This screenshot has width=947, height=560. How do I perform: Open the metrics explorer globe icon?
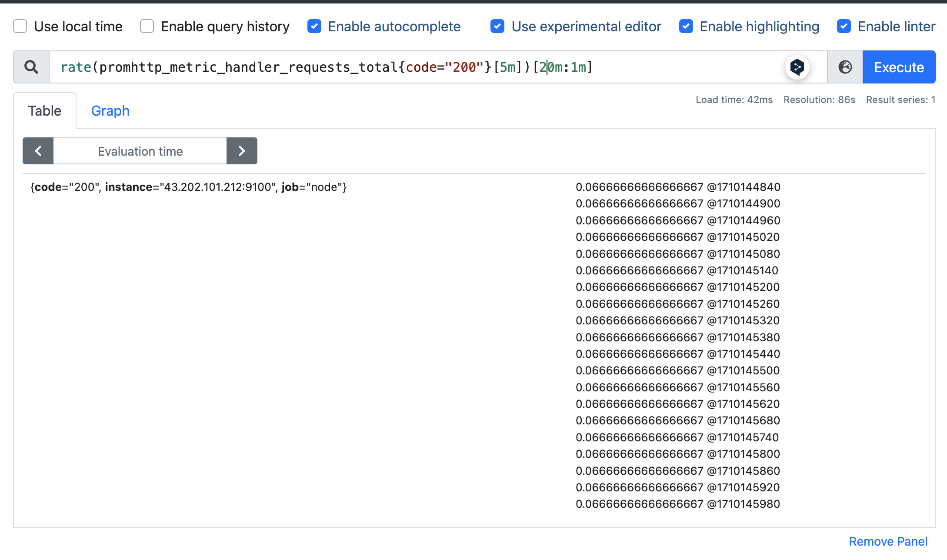point(845,67)
